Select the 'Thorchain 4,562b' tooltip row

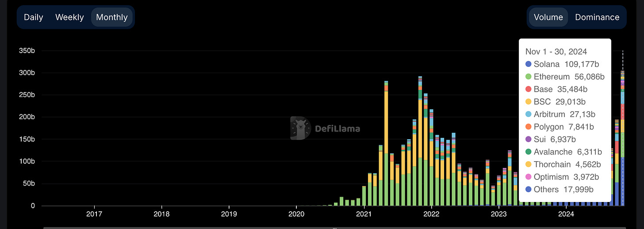(563, 164)
